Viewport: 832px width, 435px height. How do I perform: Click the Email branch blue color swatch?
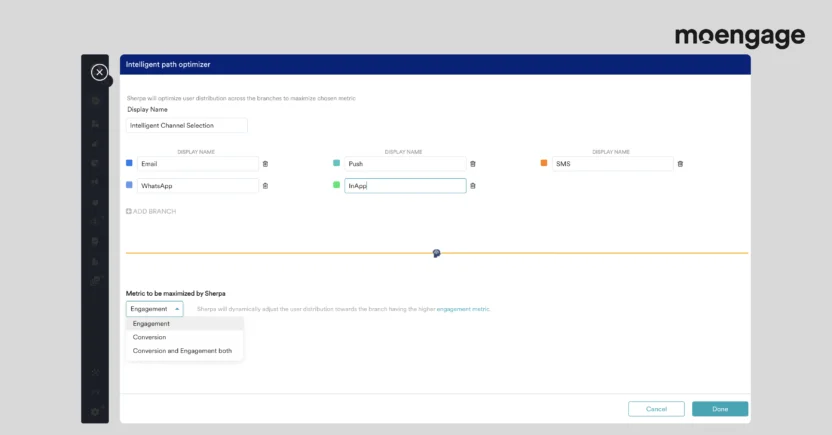coord(129,163)
